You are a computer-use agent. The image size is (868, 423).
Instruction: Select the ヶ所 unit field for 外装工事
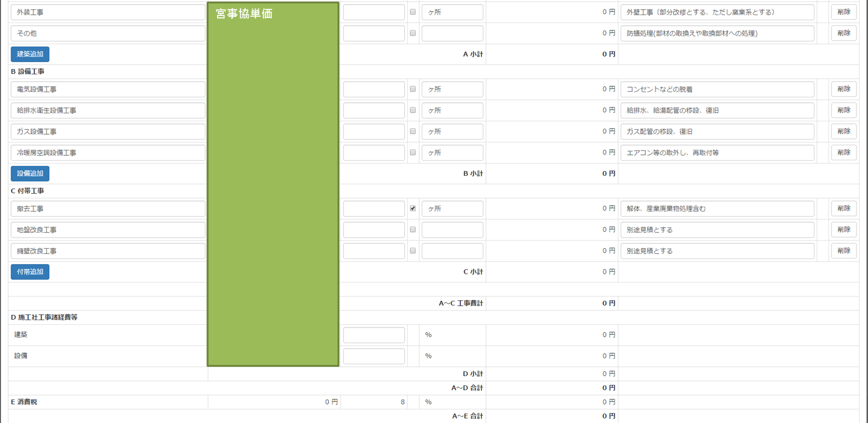coord(452,12)
